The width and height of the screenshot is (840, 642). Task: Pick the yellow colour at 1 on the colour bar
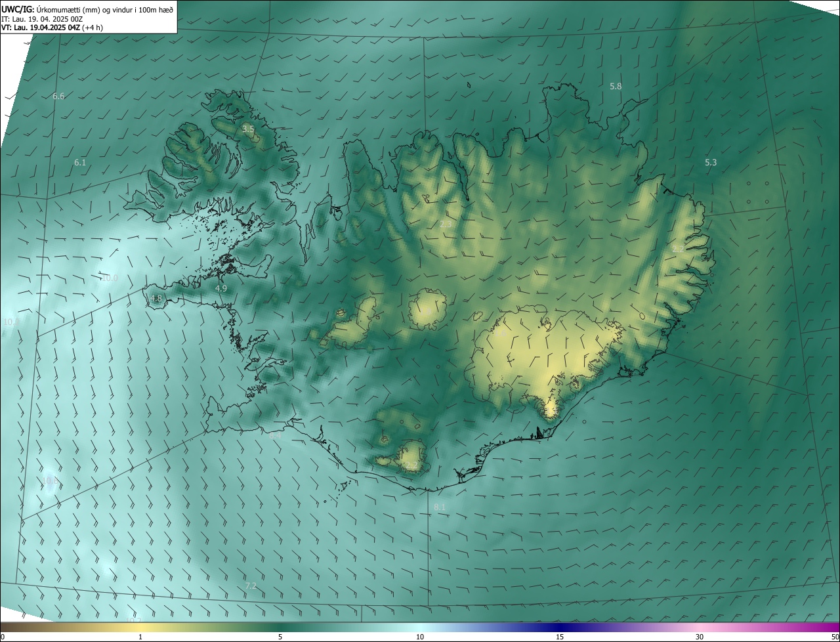coord(140,627)
